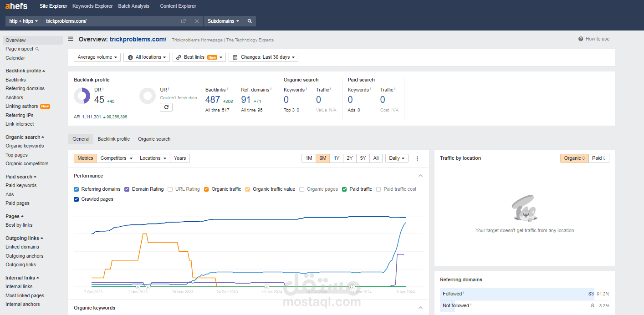Image resolution: width=644 pixels, height=315 pixels.
Task: Open Link intersect in sidebar
Action: click(x=20, y=124)
